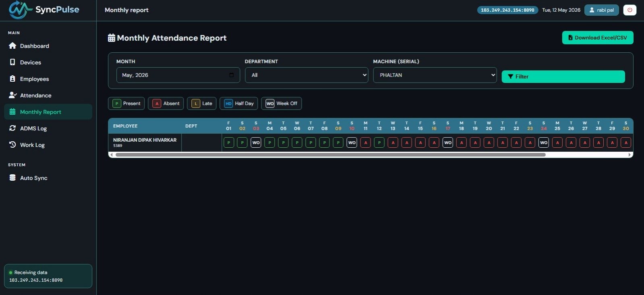Click the DEPT column header
The image size is (644, 295).
[191, 126]
